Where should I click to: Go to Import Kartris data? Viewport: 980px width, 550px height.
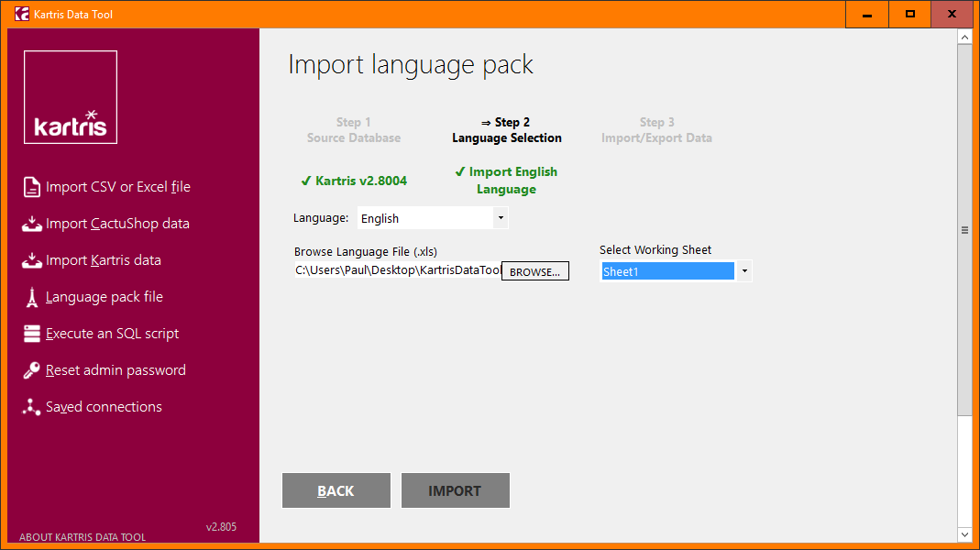[103, 260]
